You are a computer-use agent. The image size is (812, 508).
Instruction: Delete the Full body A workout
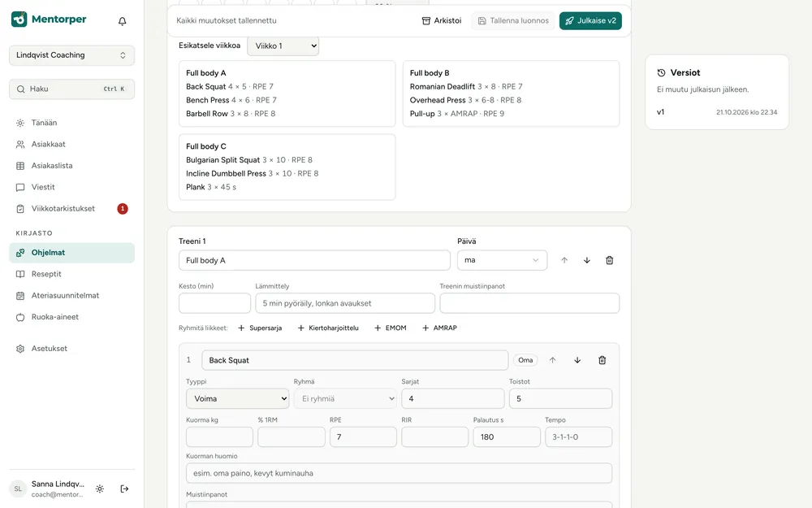610,260
